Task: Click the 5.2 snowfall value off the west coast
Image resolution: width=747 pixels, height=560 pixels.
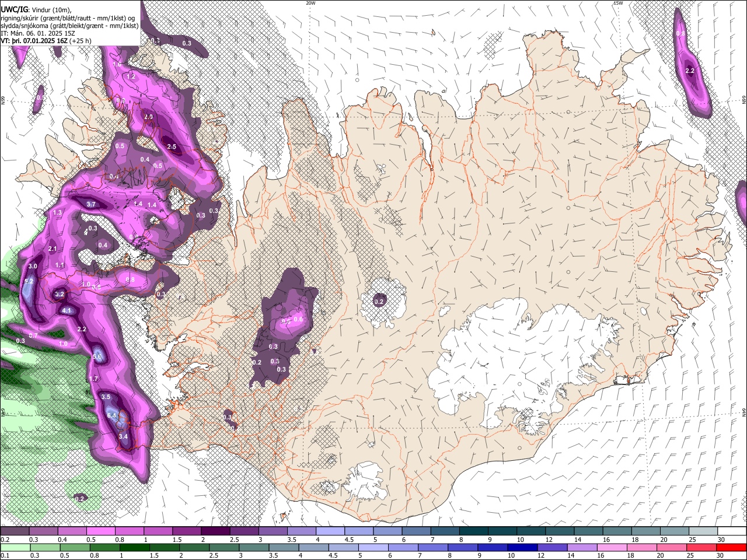Action: (29, 281)
